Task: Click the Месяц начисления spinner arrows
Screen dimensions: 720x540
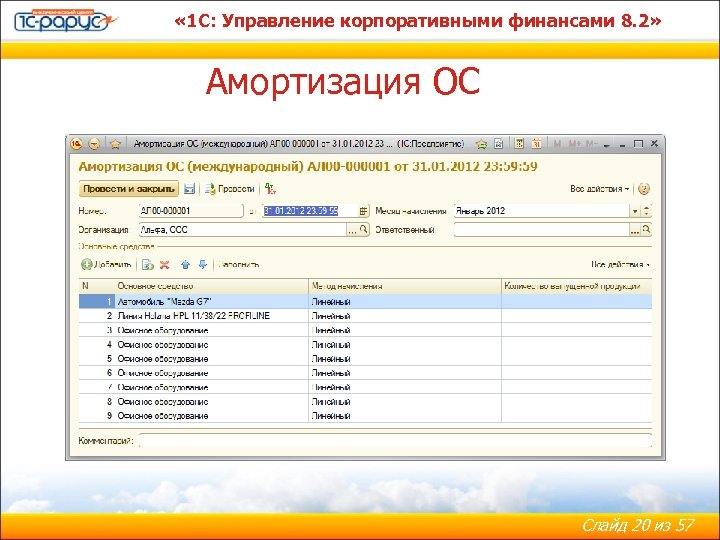Action: pyautogui.click(x=647, y=211)
